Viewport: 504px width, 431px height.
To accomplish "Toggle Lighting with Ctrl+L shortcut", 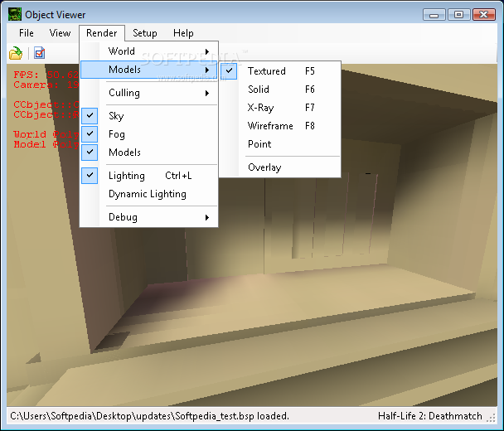I will pyautogui.click(x=149, y=176).
